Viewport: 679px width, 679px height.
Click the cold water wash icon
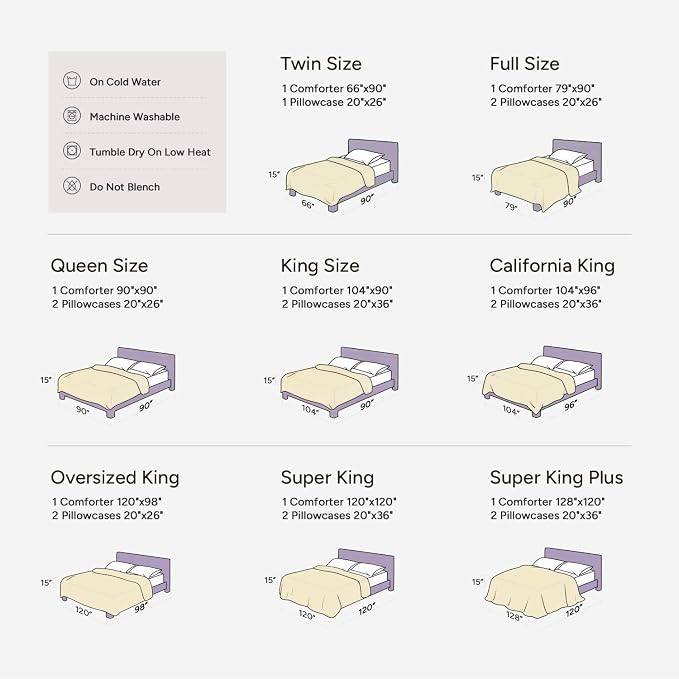click(72, 81)
